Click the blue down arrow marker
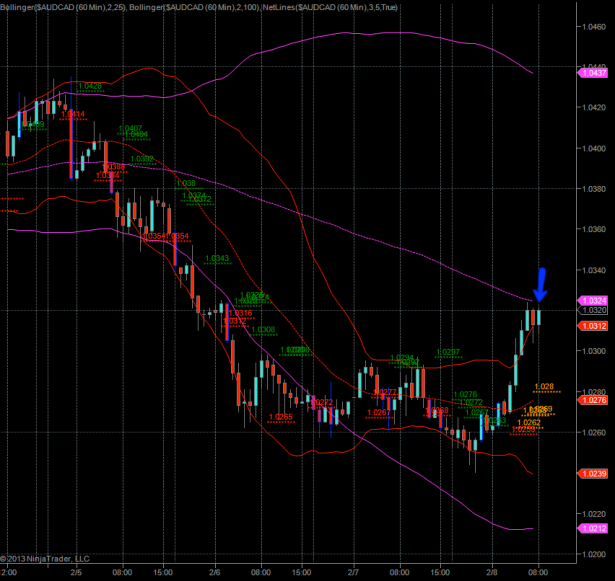The width and height of the screenshot is (615, 581). pos(541,285)
